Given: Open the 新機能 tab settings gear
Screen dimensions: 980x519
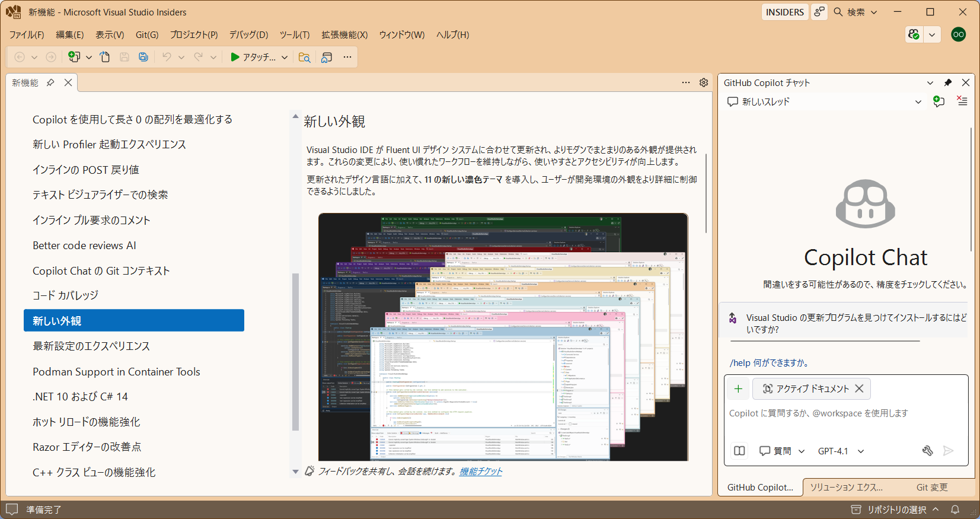Looking at the screenshot, I should pos(704,82).
